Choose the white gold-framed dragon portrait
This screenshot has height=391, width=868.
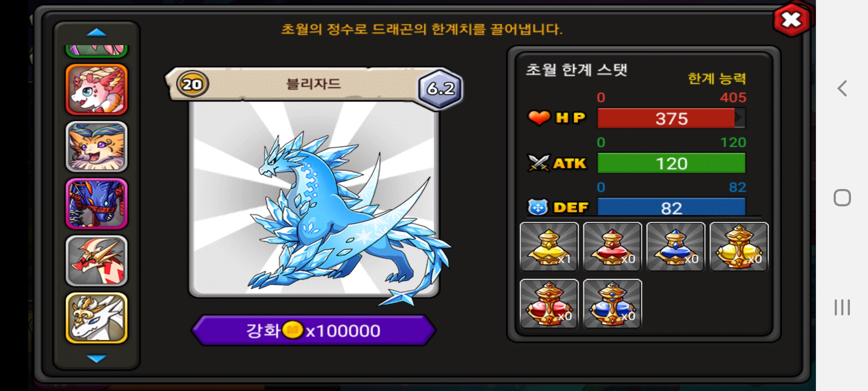pos(97,318)
